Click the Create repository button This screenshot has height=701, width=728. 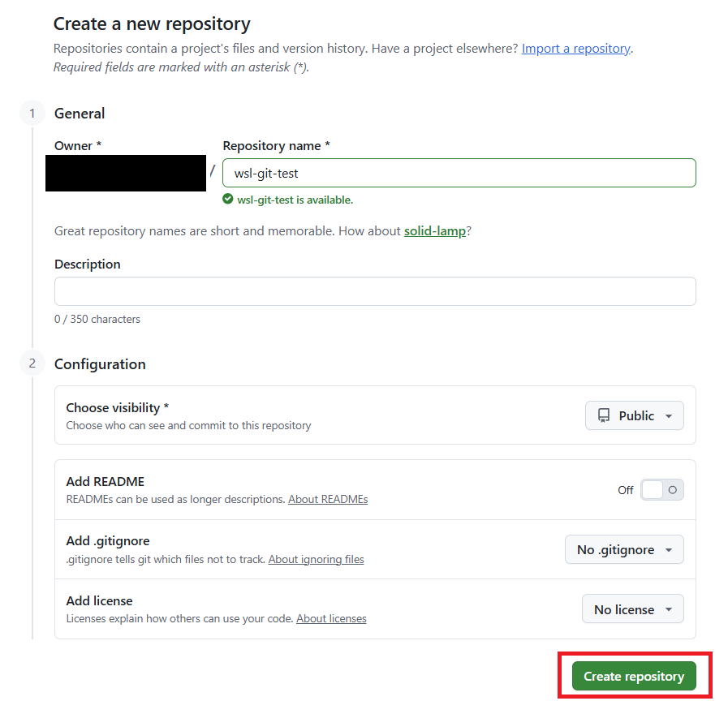click(x=635, y=675)
